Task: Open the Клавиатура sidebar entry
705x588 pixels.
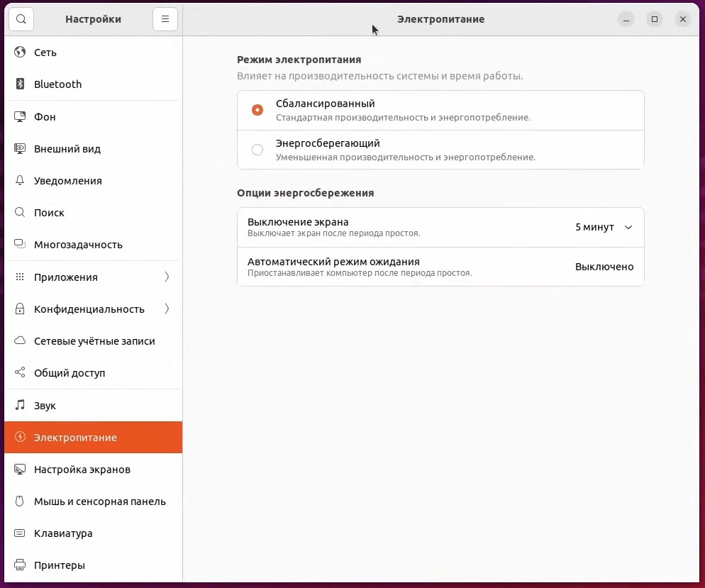Action: click(x=93, y=533)
